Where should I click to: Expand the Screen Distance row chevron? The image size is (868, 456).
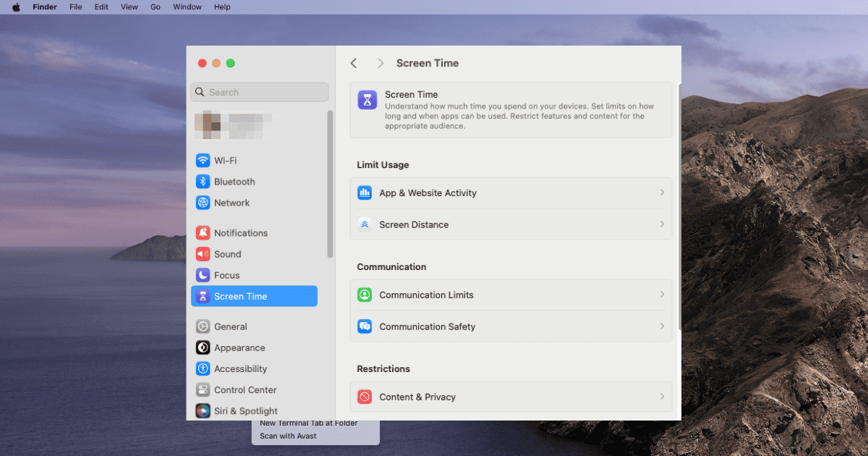pyautogui.click(x=661, y=224)
